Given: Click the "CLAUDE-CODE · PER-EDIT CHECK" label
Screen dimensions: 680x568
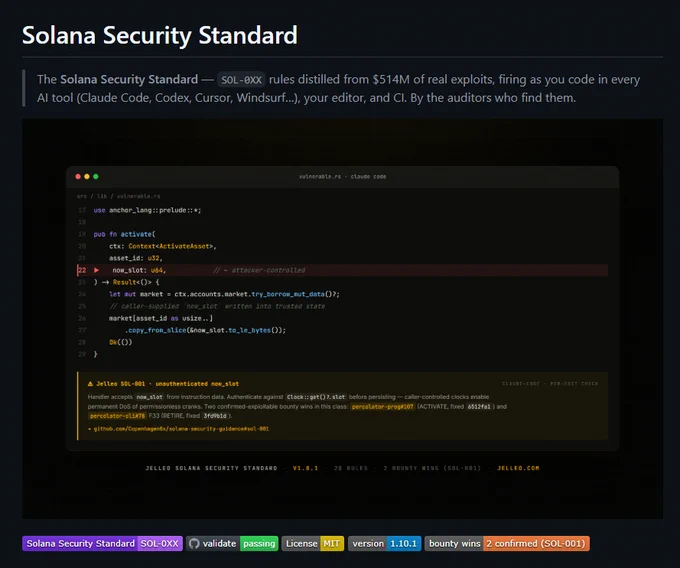Looking at the screenshot, I should tap(550, 384).
